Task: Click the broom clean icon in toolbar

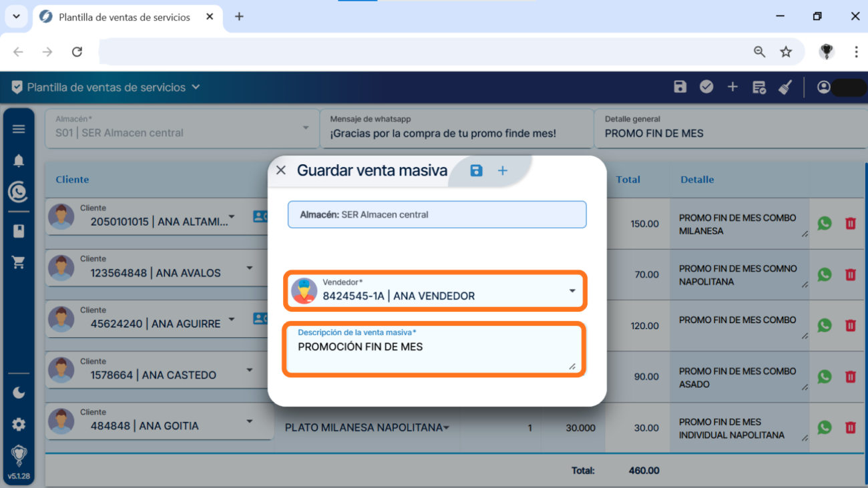Action: pyautogui.click(x=785, y=87)
